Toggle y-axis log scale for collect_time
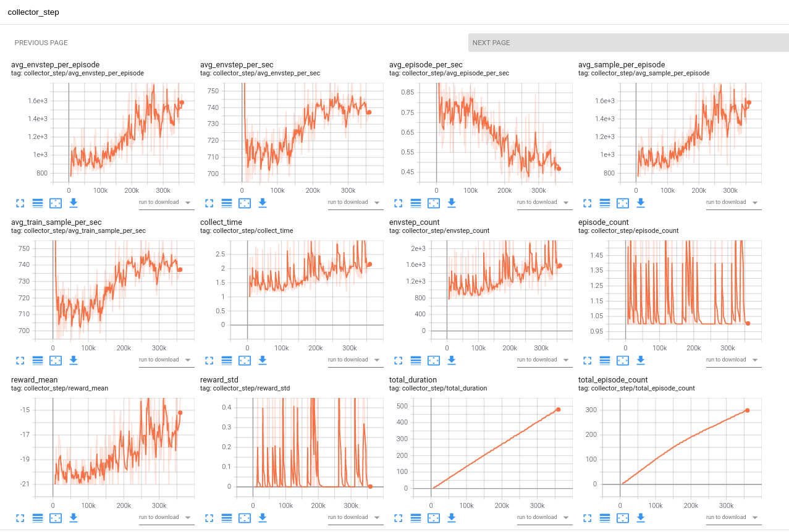789x532 pixels. coord(227,360)
